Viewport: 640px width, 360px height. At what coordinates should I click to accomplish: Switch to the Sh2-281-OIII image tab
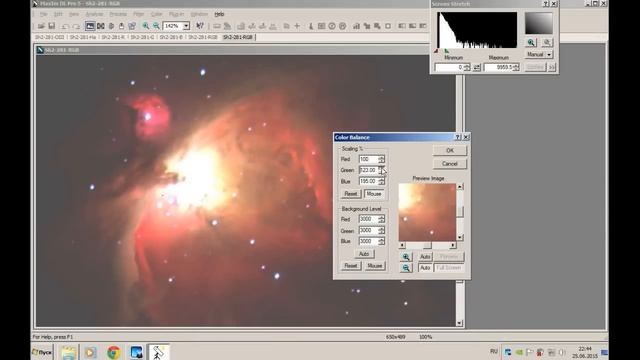click(x=49, y=37)
